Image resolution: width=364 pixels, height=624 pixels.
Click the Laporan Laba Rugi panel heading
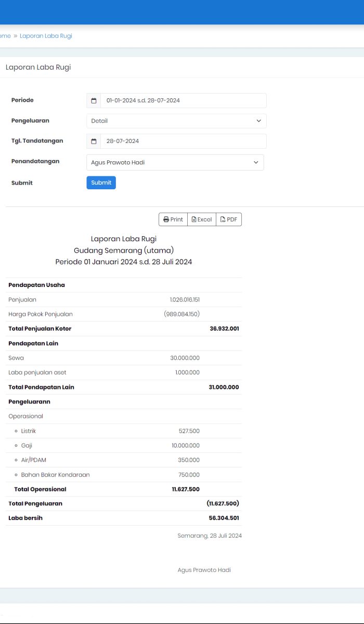point(38,67)
